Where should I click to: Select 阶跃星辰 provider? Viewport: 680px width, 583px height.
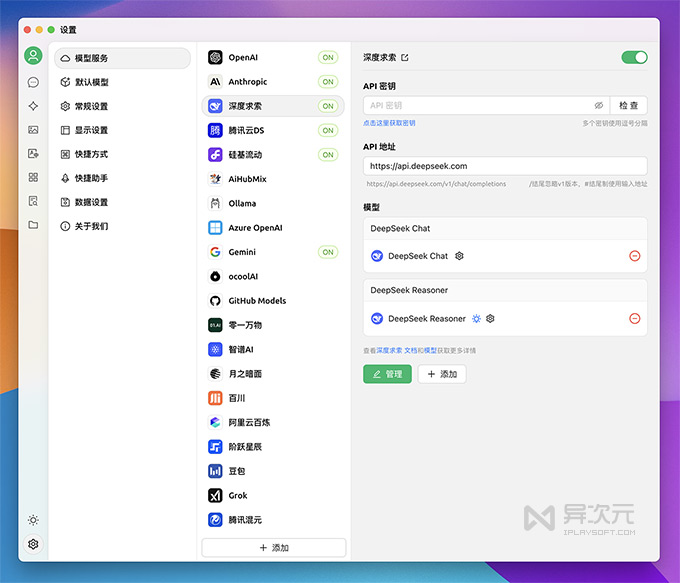click(x=273, y=446)
